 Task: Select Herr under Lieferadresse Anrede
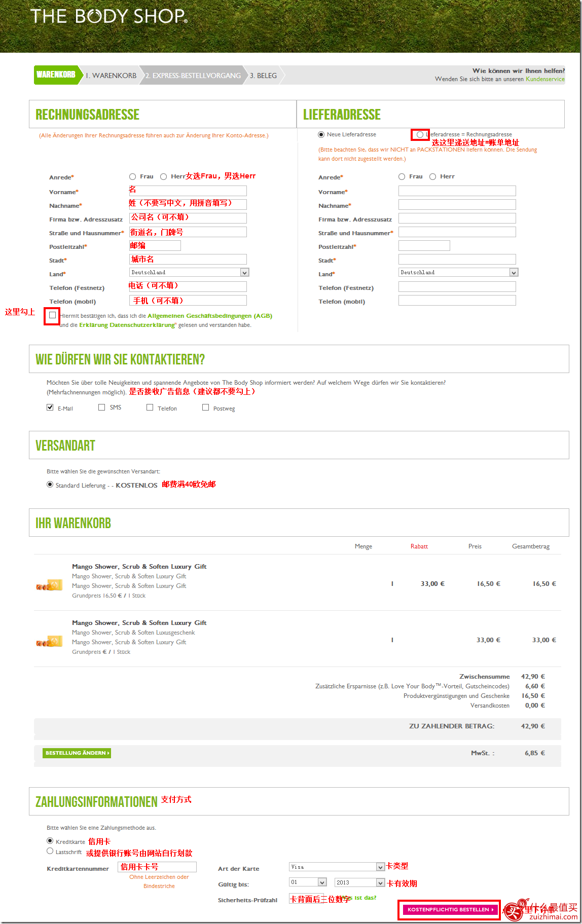click(x=433, y=176)
